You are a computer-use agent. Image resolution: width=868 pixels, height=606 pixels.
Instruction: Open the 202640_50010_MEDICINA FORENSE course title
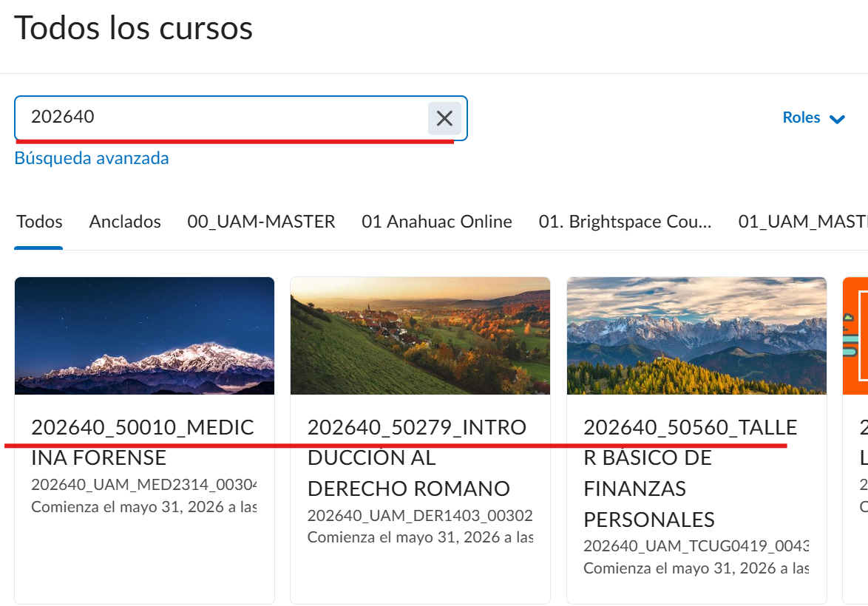tap(143, 443)
